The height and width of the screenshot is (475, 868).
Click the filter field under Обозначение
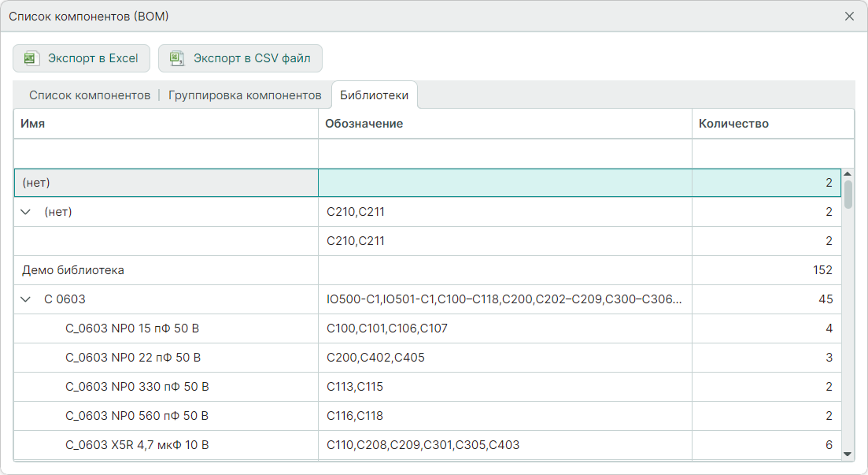[x=504, y=153]
